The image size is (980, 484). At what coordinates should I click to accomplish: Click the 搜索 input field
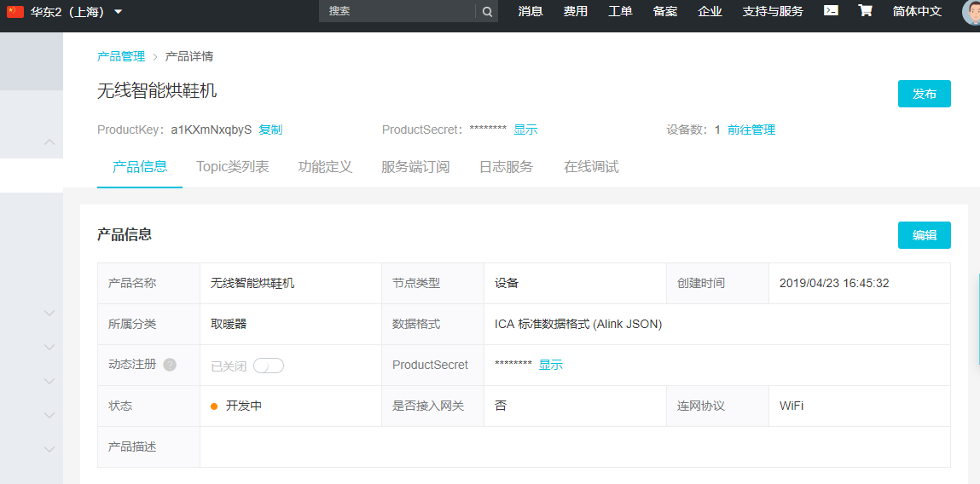(397, 11)
